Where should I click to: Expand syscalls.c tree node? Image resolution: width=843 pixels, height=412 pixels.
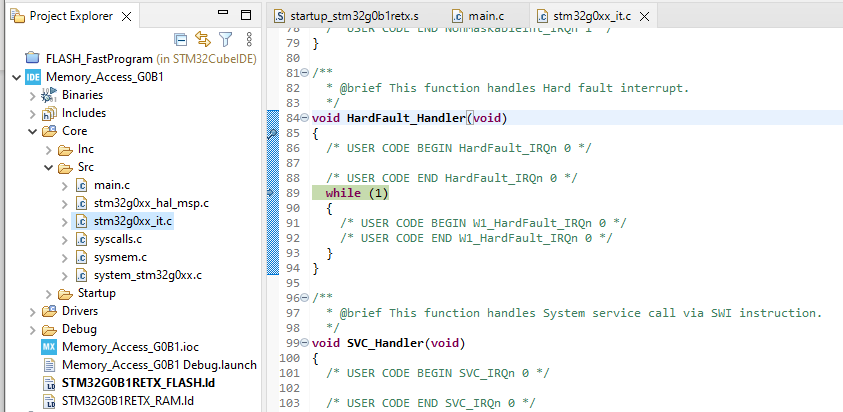click(x=65, y=239)
